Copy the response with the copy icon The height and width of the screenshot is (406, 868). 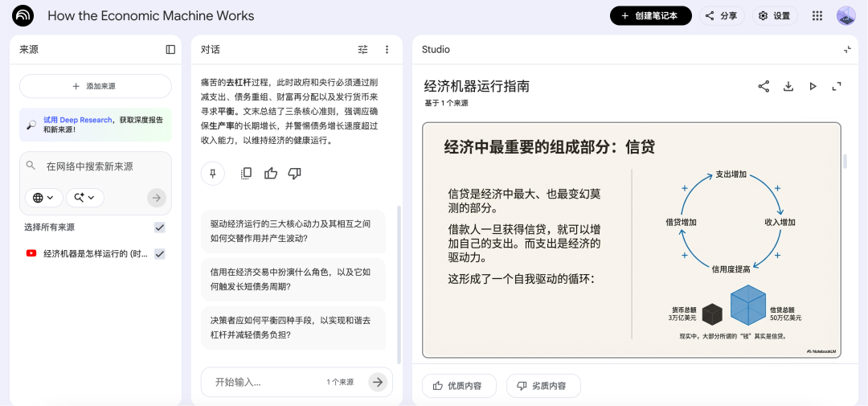point(247,174)
